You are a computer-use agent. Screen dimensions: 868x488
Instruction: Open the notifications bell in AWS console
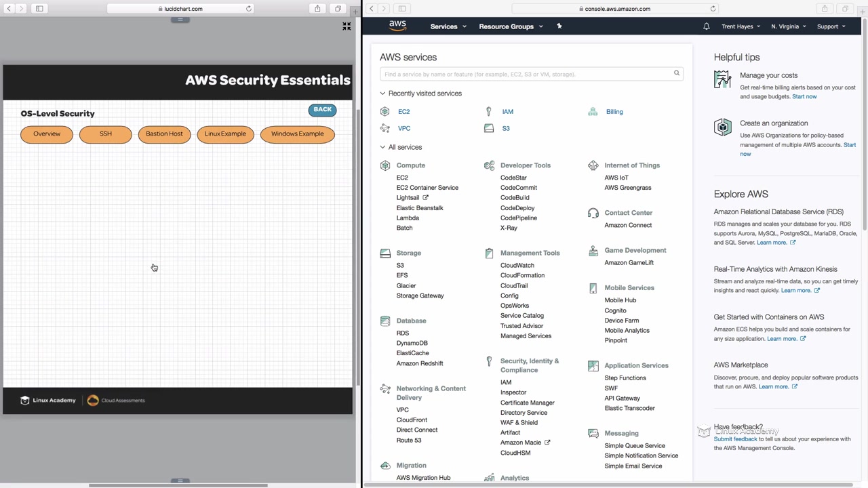707,26
